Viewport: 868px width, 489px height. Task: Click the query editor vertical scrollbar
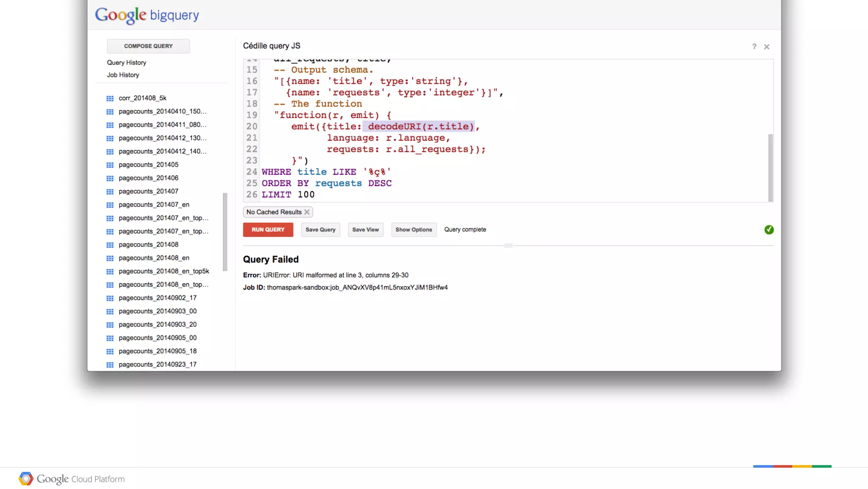coord(770,168)
